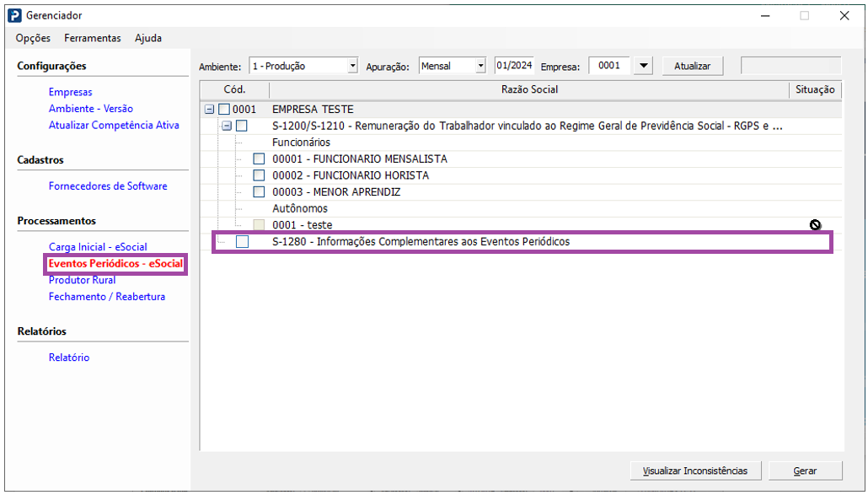Click Atualizar Competência Ativa link
This screenshot has width=868, height=495.
click(114, 125)
